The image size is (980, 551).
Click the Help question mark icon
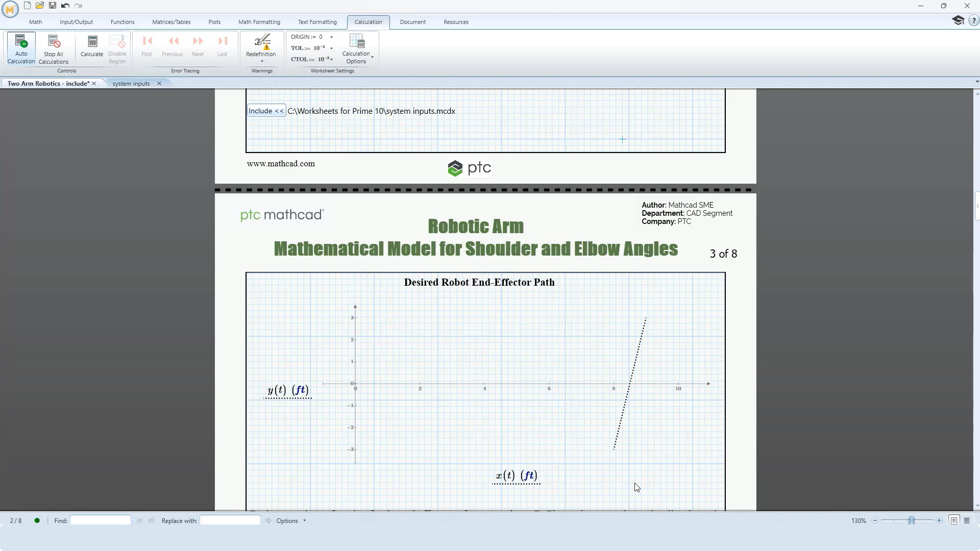pyautogui.click(x=973, y=21)
